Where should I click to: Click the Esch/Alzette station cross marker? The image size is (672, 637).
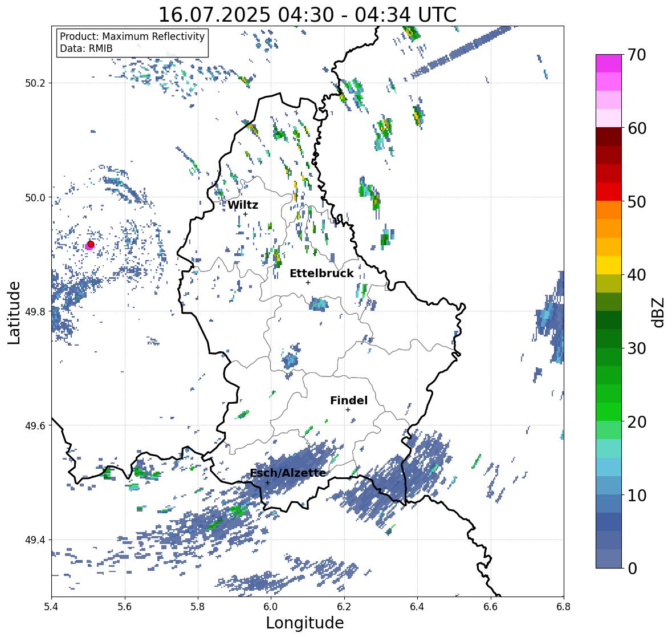[x=267, y=482]
